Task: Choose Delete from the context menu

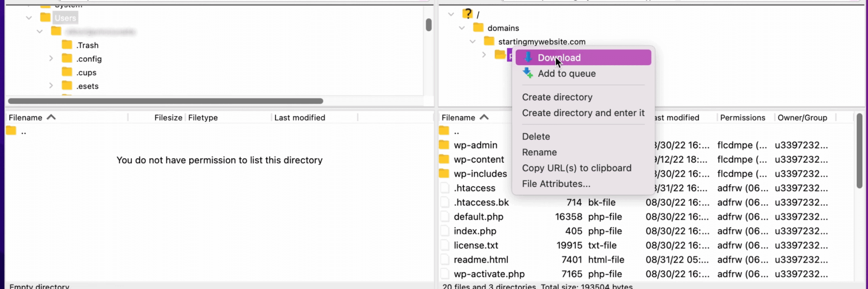Action: [536, 136]
